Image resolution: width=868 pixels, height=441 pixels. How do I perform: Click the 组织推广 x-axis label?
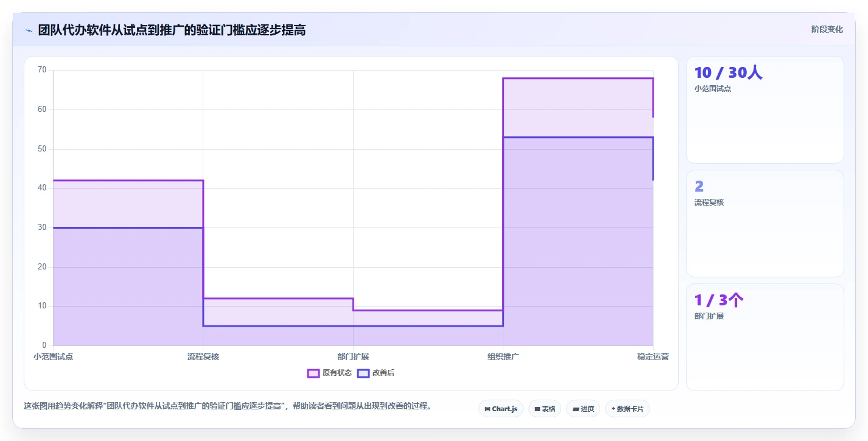[x=503, y=356]
